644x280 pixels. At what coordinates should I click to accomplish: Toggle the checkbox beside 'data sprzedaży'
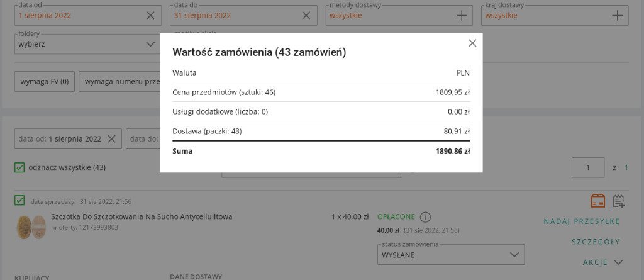tap(19, 201)
